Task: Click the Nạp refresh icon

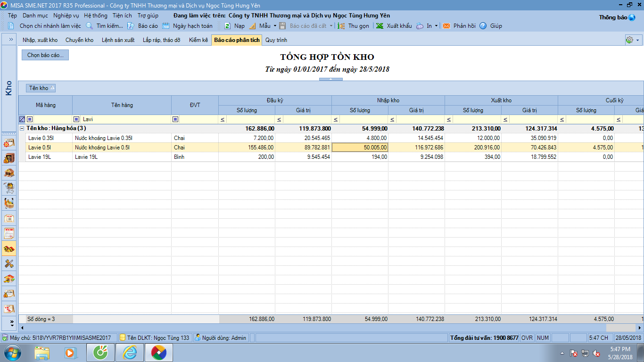Action: point(228,26)
